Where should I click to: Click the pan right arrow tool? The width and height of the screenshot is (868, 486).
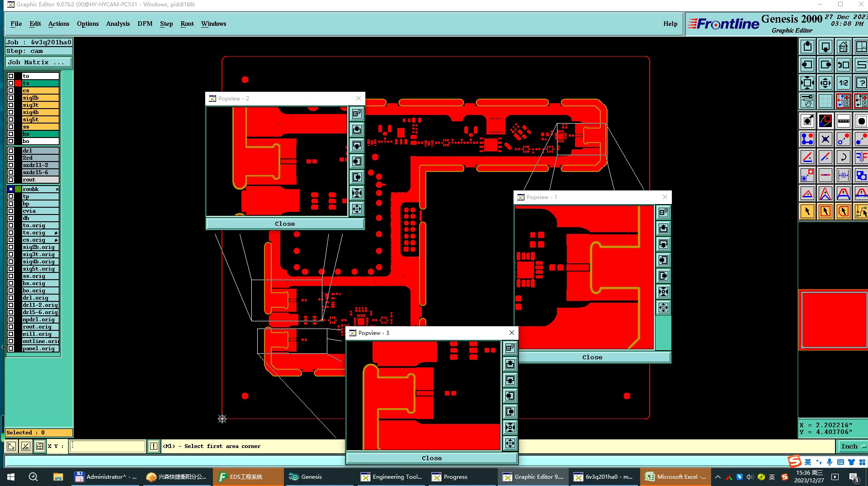point(826,65)
